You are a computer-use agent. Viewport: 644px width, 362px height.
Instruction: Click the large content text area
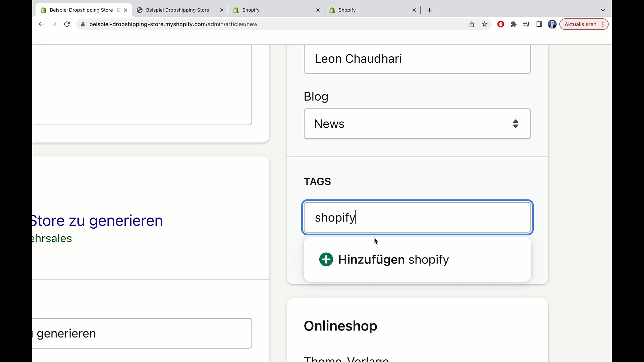pos(142,84)
